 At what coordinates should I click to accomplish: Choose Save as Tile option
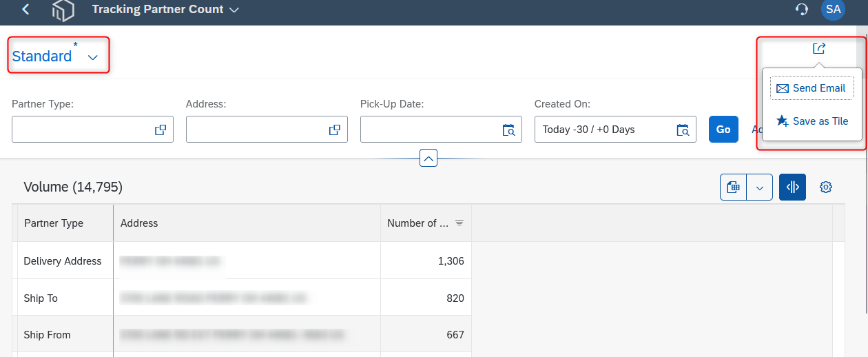click(x=812, y=121)
